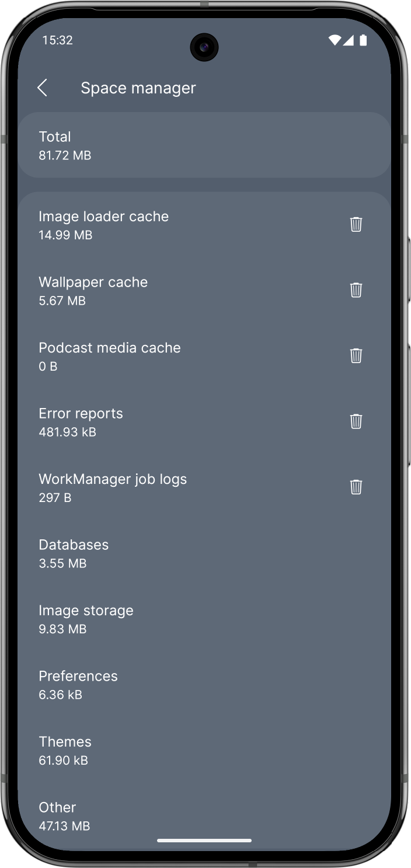Clear WorkManager job logs trash icon
411x868 pixels.
click(x=356, y=487)
